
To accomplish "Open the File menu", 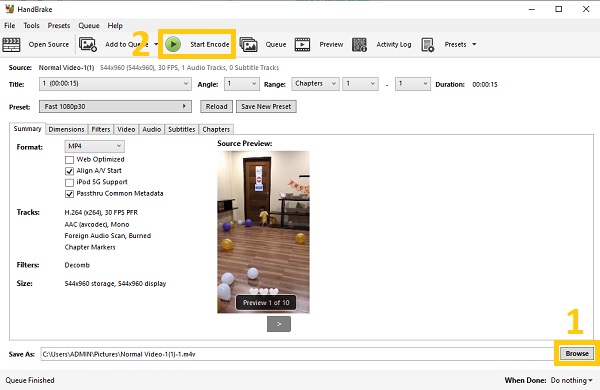I will point(10,26).
